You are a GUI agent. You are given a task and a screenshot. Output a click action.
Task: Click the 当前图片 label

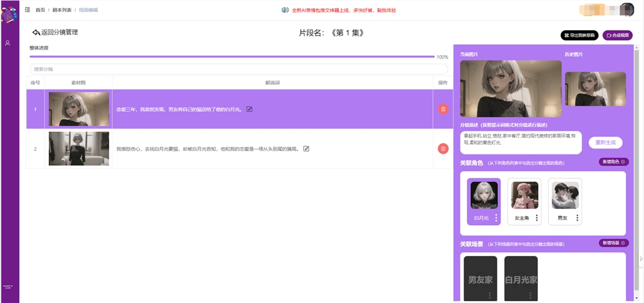coord(469,54)
